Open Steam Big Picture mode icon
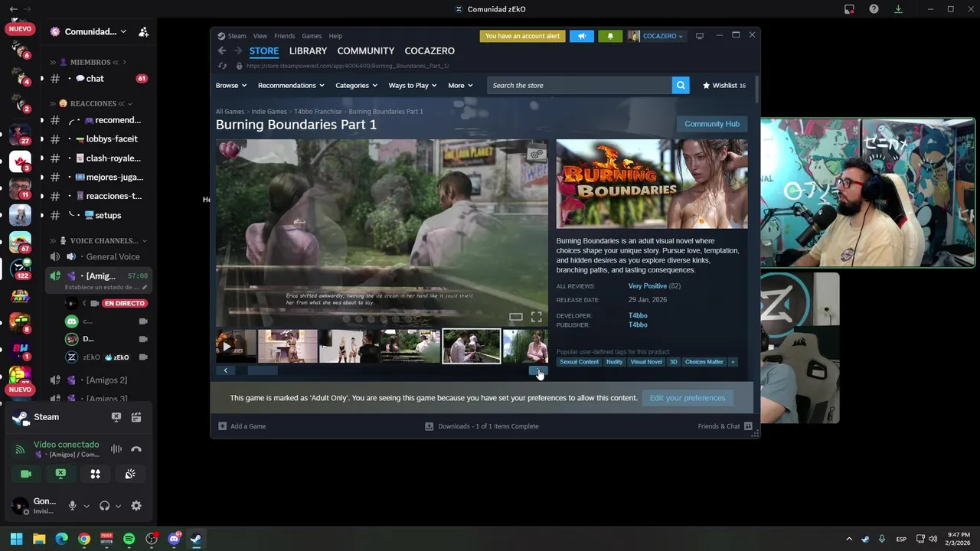The height and width of the screenshot is (551, 980). tap(699, 36)
